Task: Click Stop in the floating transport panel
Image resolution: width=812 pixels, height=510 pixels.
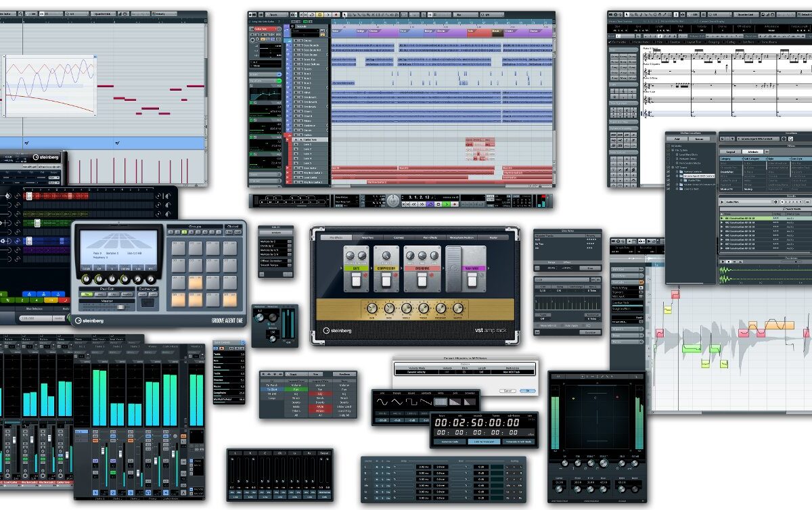Action: point(438,204)
